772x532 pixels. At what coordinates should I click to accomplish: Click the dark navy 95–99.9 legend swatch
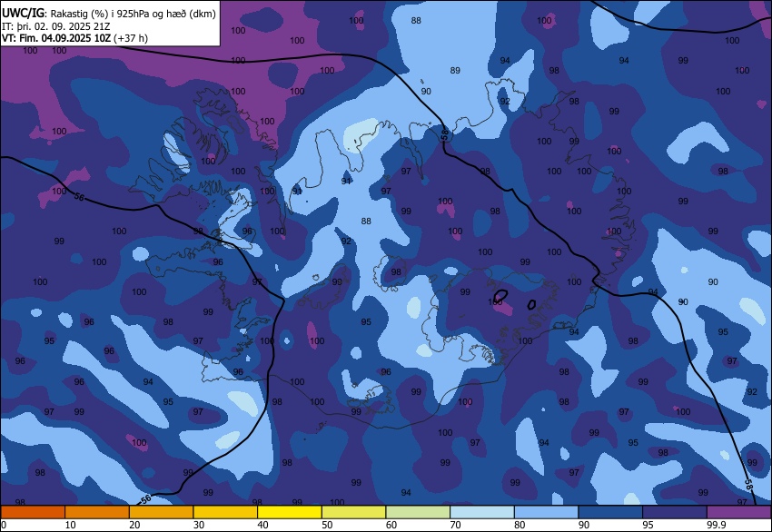click(x=675, y=512)
